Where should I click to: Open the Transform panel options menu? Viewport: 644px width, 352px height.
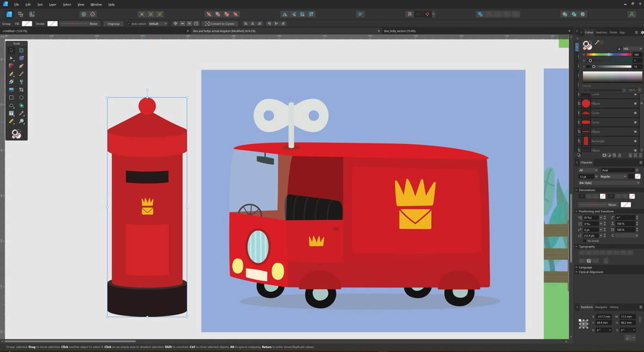point(640,307)
